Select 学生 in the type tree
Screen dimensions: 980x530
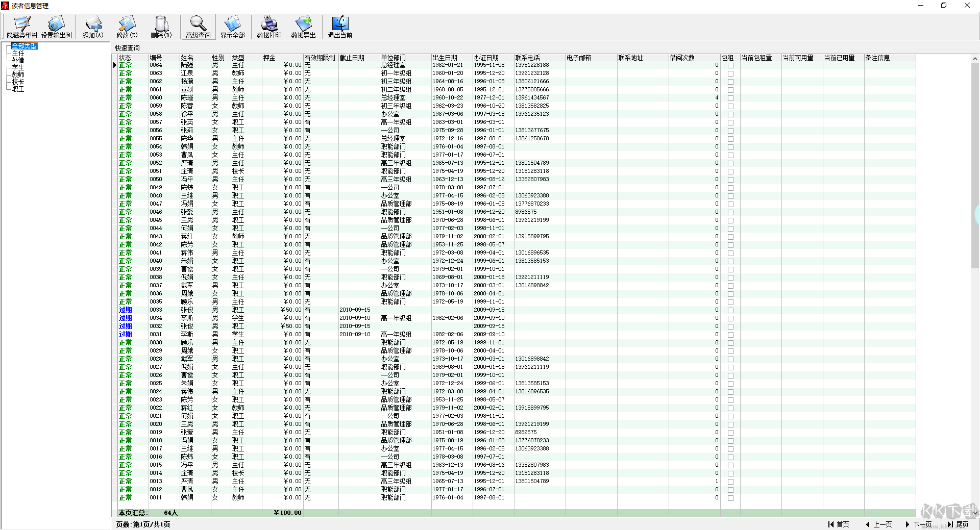(18, 67)
